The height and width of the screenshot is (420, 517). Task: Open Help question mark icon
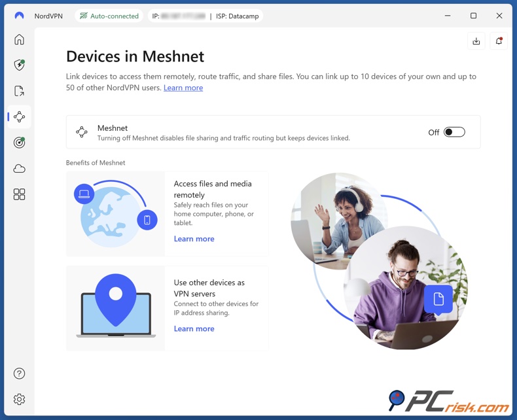tap(19, 374)
